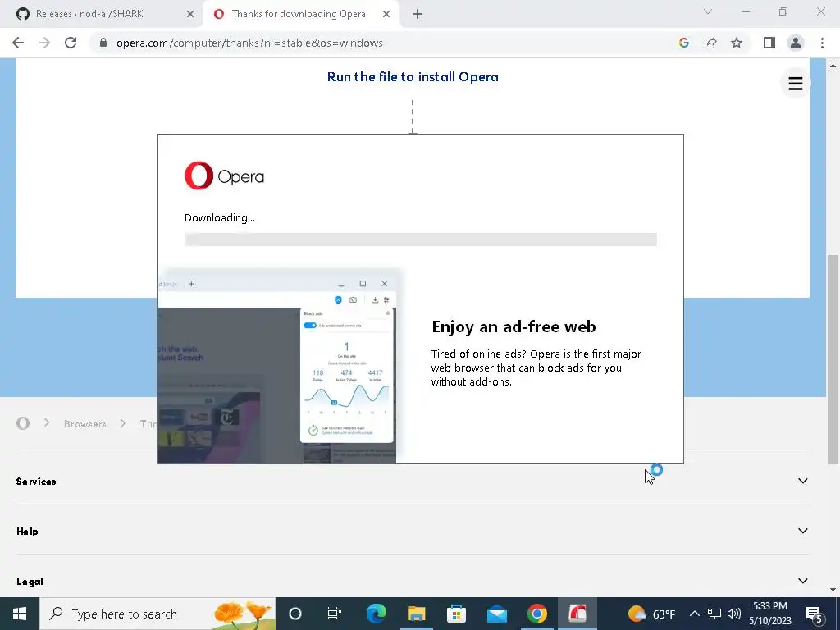
Task: Open Chrome tab search chevron
Action: [708, 11]
